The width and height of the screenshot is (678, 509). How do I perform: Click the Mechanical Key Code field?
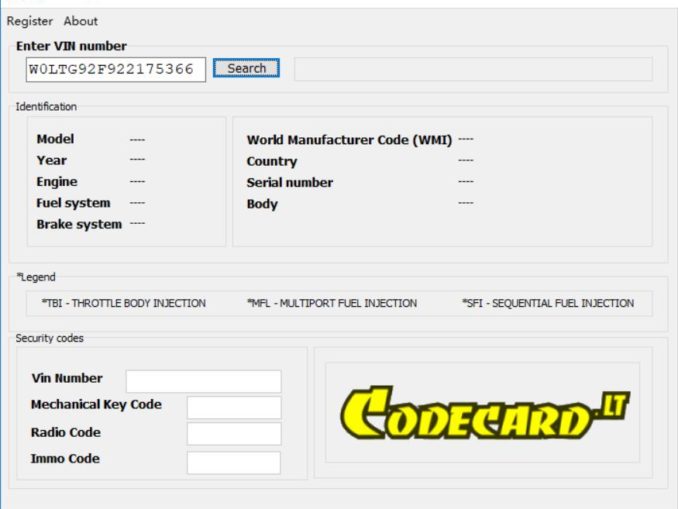[233, 407]
